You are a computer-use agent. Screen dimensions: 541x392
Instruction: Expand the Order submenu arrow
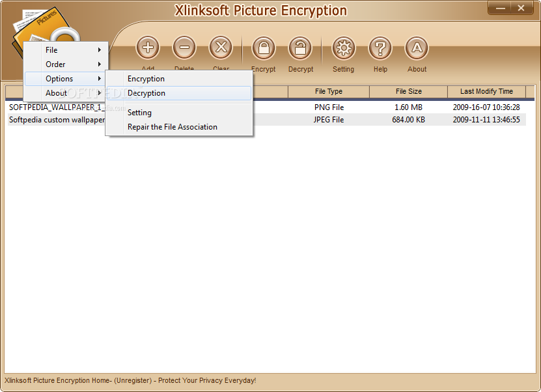click(x=100, y=64)
